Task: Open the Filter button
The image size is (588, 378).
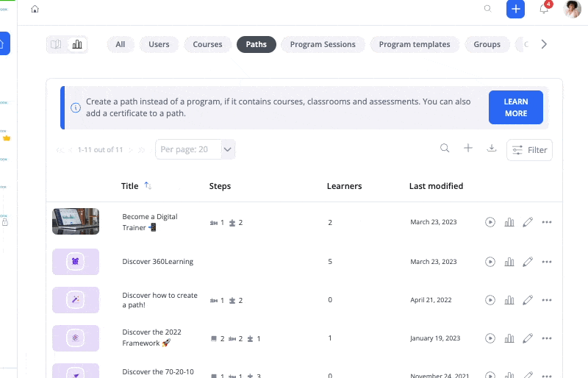Action: coord(529,150)
